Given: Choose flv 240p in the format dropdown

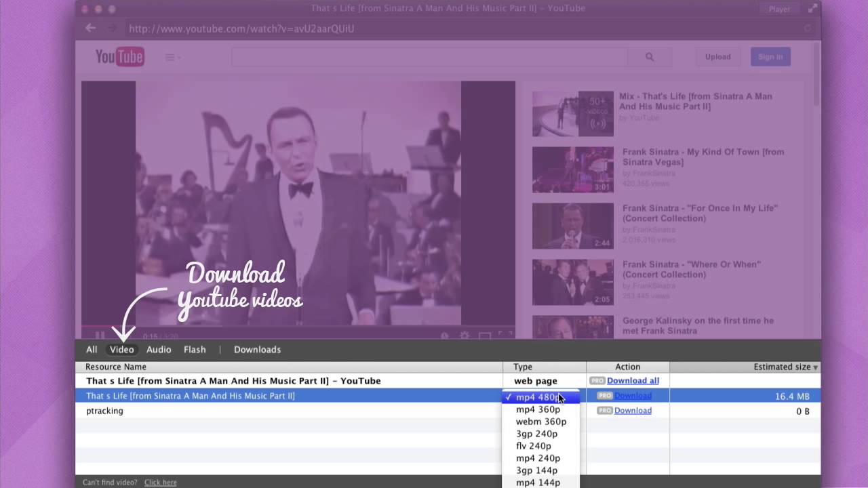Looking at the screenshot, I should (540, 446).
